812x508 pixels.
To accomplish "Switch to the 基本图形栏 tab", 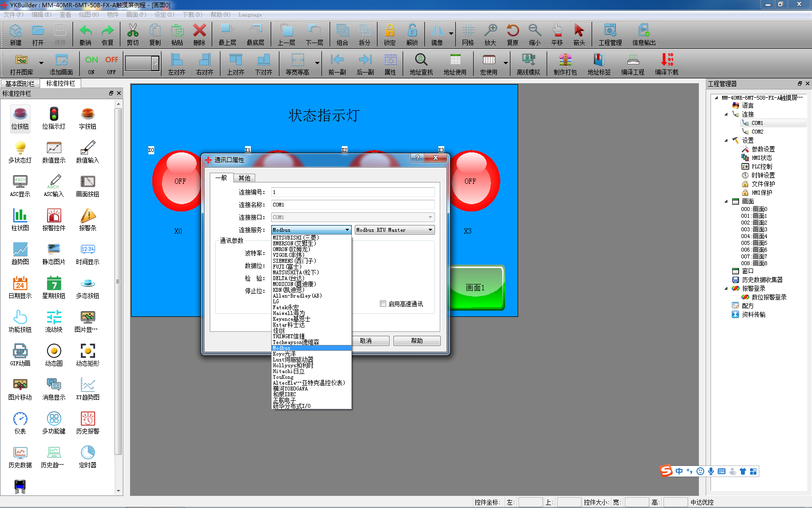I will pos(20,84).
